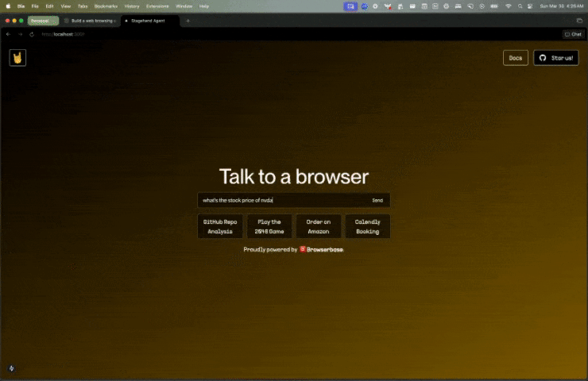Click the menu bar date and time
This screenshot has height=381, width=588.
click(x=561, y=6)
